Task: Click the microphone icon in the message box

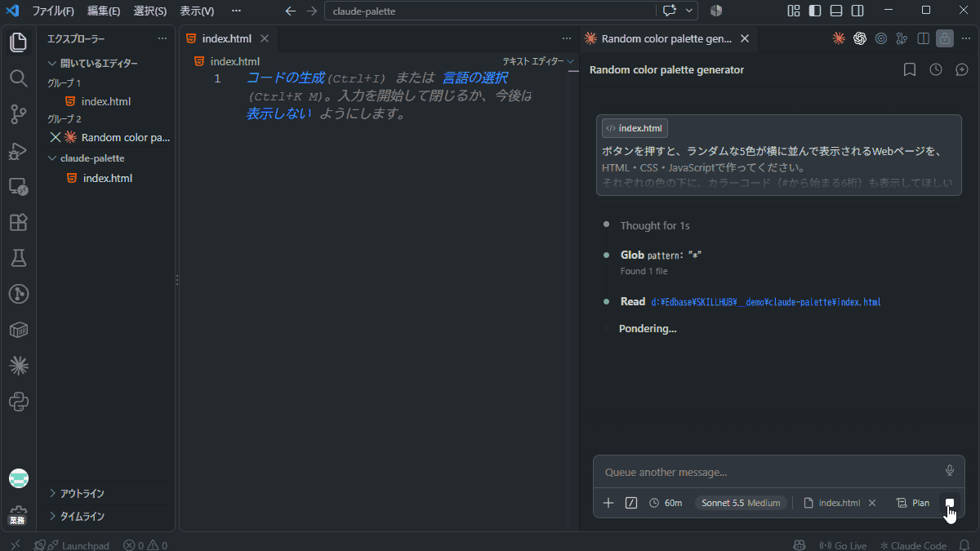Action: coord(949,471)
